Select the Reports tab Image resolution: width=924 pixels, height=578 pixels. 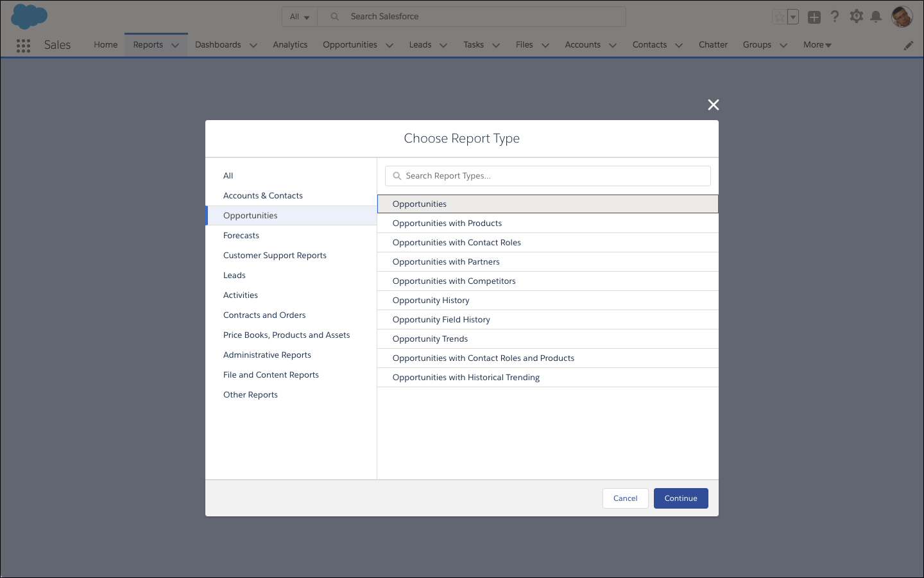point(148,45)
